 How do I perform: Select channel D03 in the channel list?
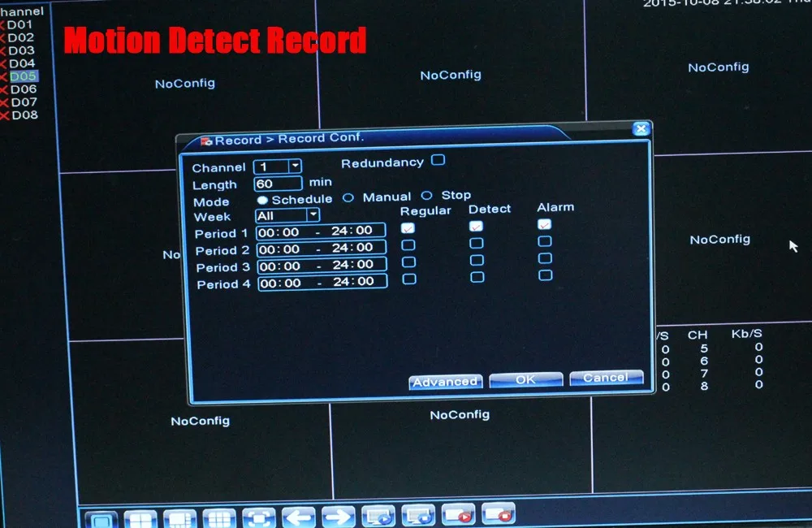pyautogui.click(x=22, y=50)
